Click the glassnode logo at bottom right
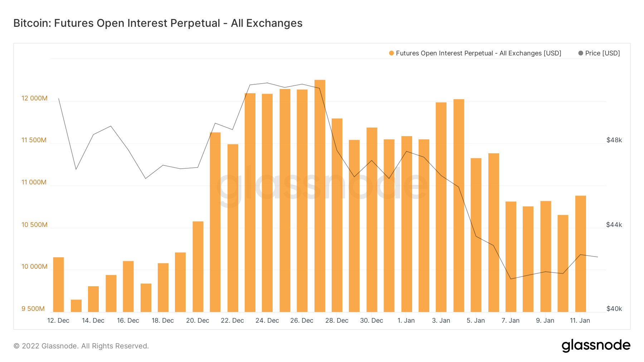Screen dimensions: 644x362 [596, 346]
